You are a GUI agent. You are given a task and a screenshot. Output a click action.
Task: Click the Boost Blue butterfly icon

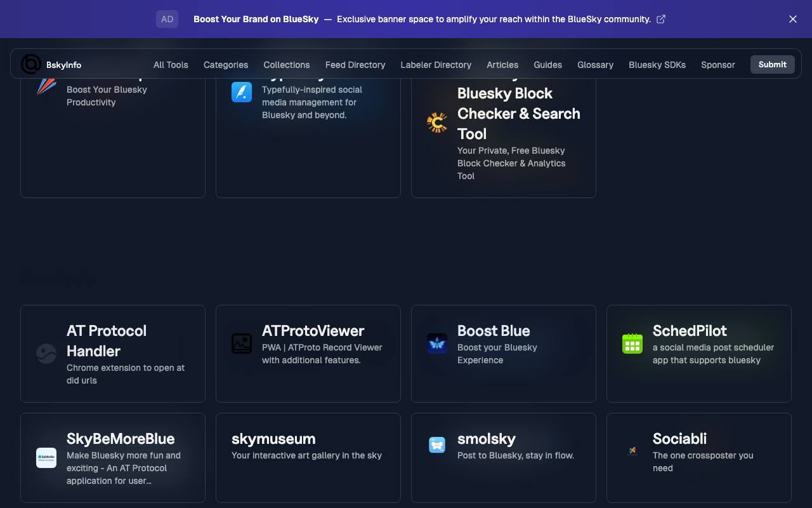tap(437, 344)
